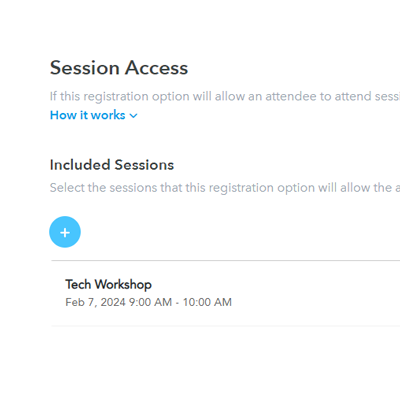Add an included session with the plus icon

(65, 232)
